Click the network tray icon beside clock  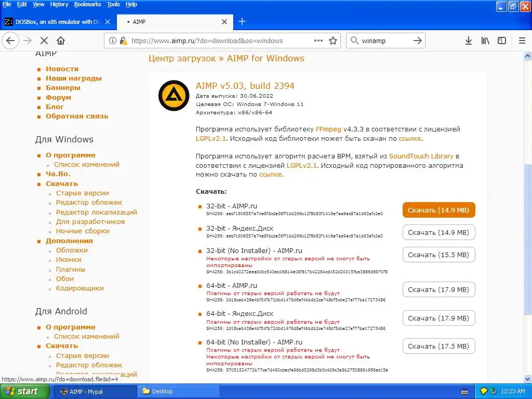[494, 391]
